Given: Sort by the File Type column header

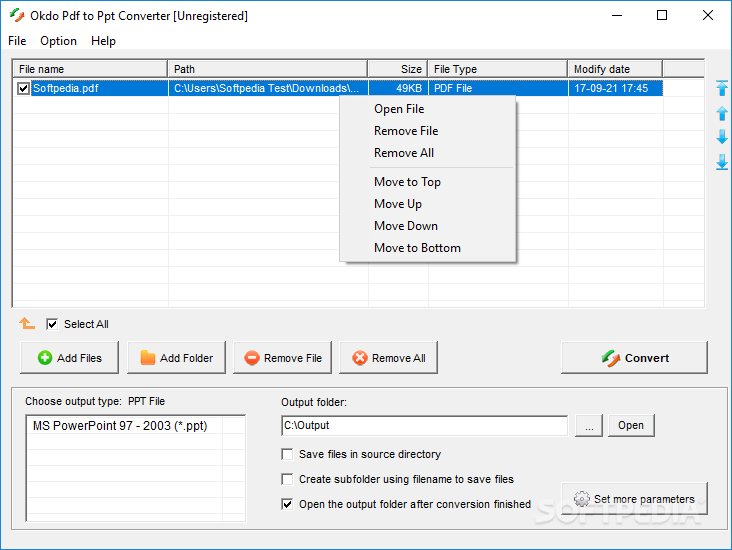Looking at the screenshot, I should pos(498,69).
